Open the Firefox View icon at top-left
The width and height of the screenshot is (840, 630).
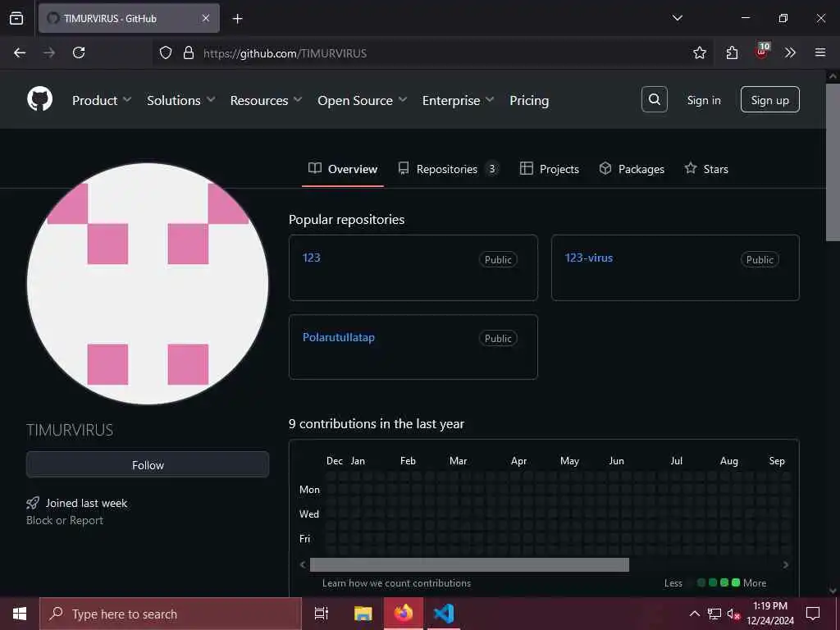(x=16, y=18)
